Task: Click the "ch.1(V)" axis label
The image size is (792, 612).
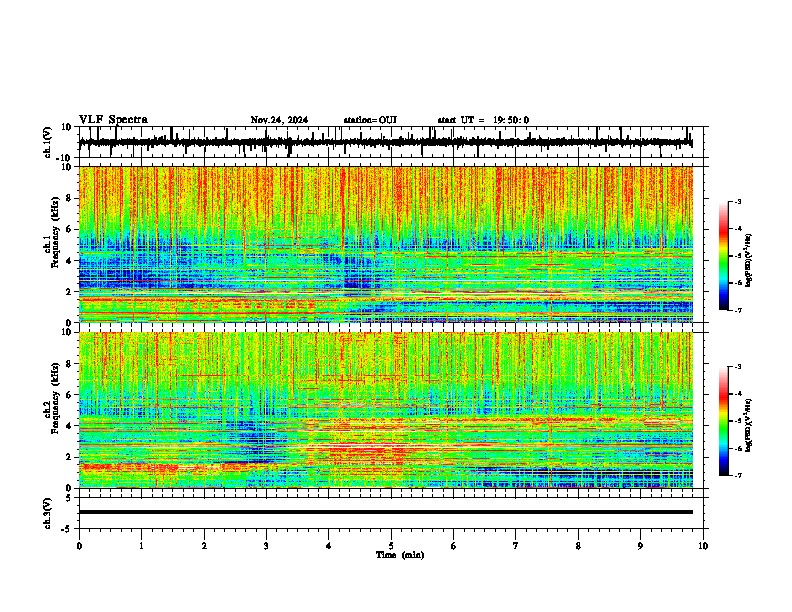Action: [48, 142]
